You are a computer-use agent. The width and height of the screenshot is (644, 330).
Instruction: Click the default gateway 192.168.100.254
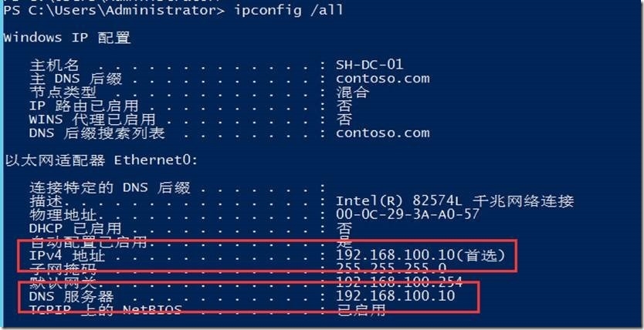click(399, 282)
